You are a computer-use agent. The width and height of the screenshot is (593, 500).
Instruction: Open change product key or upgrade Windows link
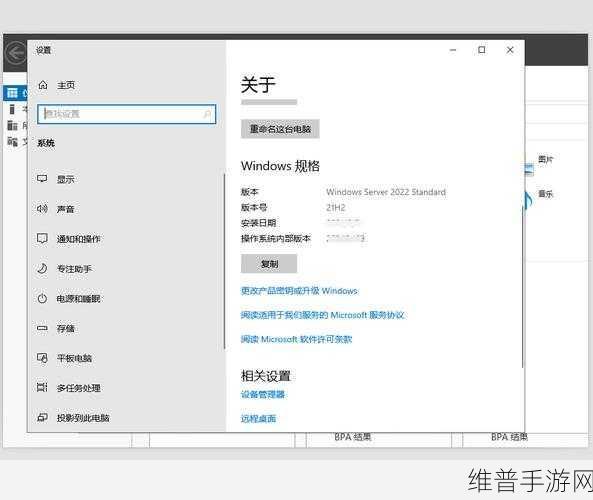click(299, 291)
